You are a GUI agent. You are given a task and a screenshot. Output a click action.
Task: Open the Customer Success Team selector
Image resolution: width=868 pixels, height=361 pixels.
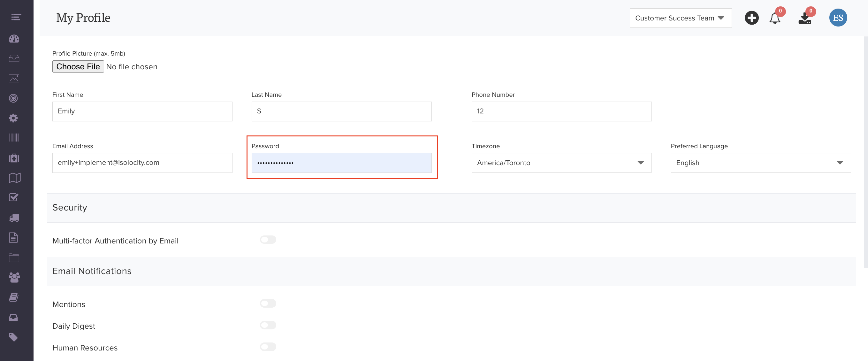pos(680,18)
